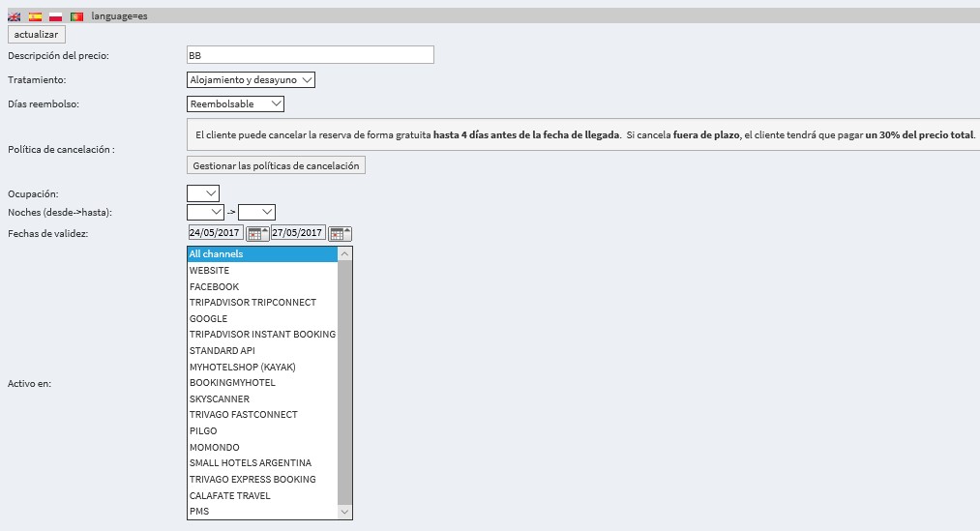Select TRIVAGO FASTCONNECT channel
The height and width of the screenshot is (531, 980).
[262, 415]
